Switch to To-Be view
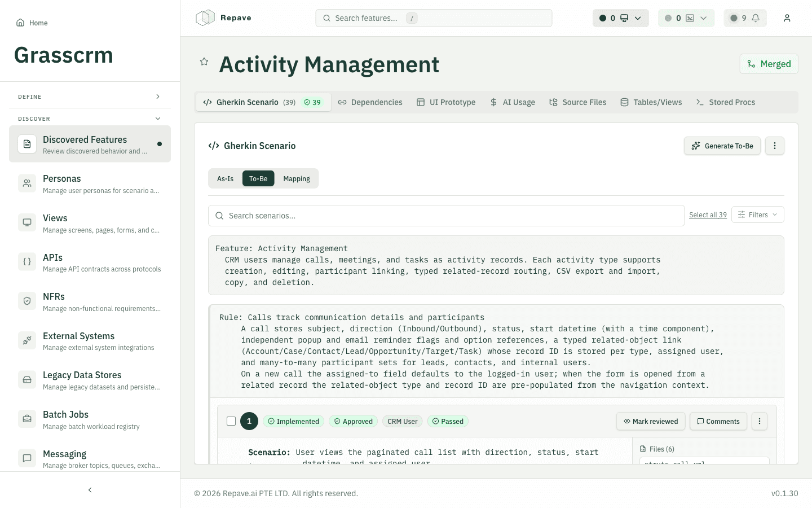 coord(258,178)
